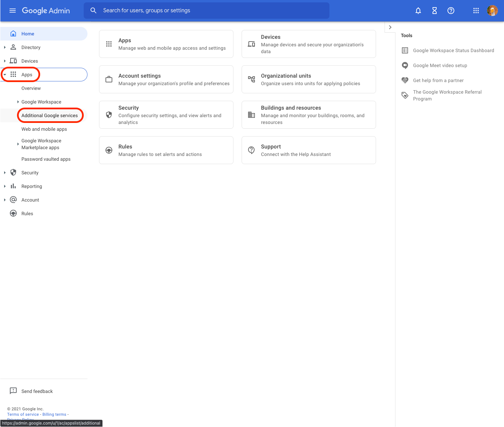Click the Account settings briefcase icon
The image size is (504, 427).
click(109, 79)
